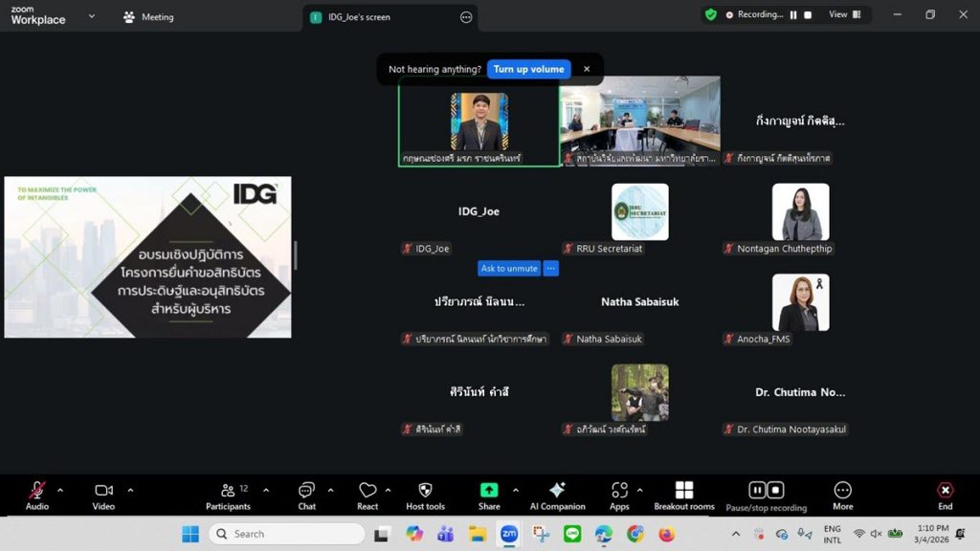Expand audio options arrow next to Audio

60,491
